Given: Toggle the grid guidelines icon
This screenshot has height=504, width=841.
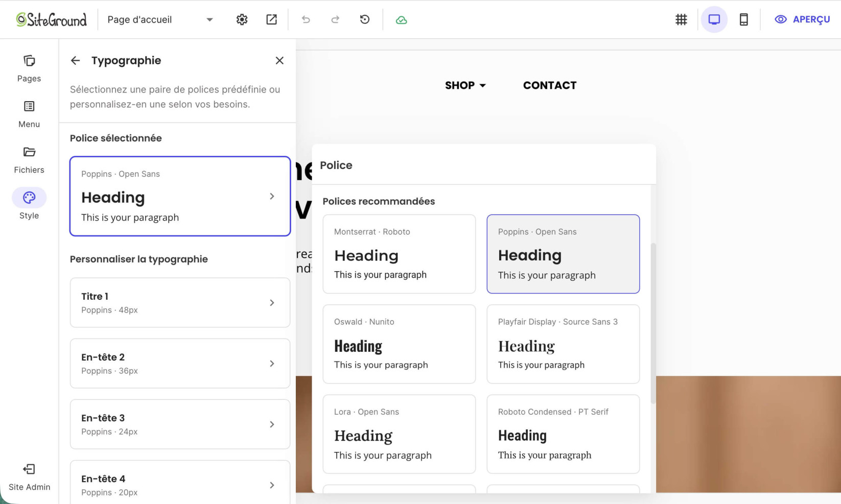Looking at the screenshot, I should click(681, 19).
